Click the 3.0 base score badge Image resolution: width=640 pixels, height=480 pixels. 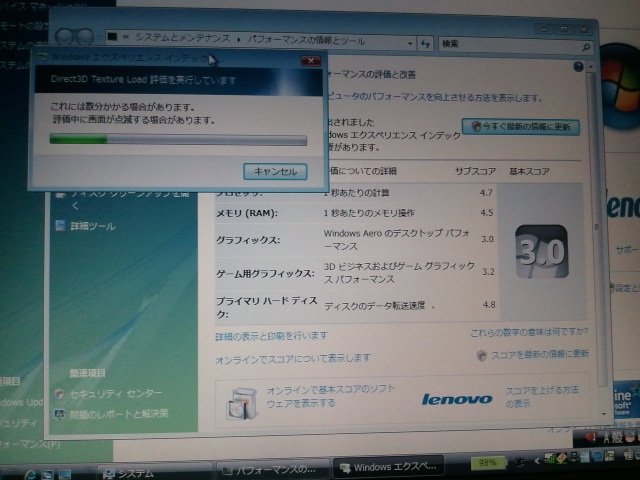pyautogui.click(x=542, y=251)
